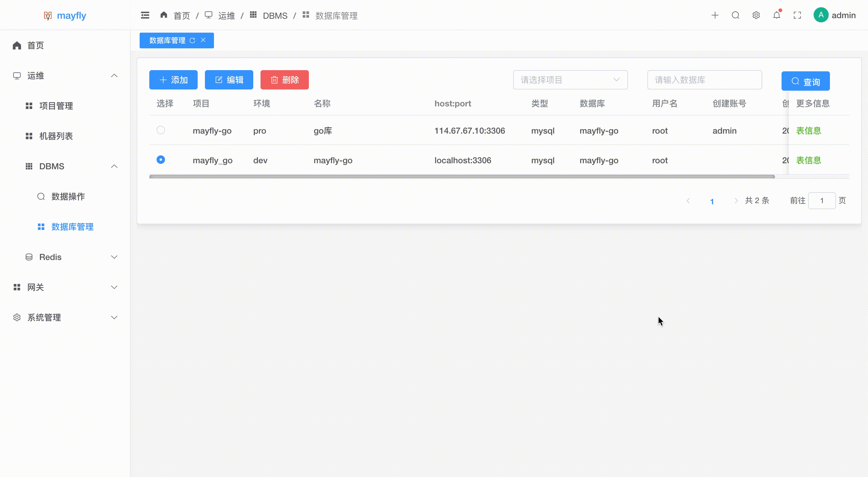This screenshot has width=868, height=477.
Task: Refresh the 数据库管理 tab via reload icon
Action: click(x=193, y=41)
